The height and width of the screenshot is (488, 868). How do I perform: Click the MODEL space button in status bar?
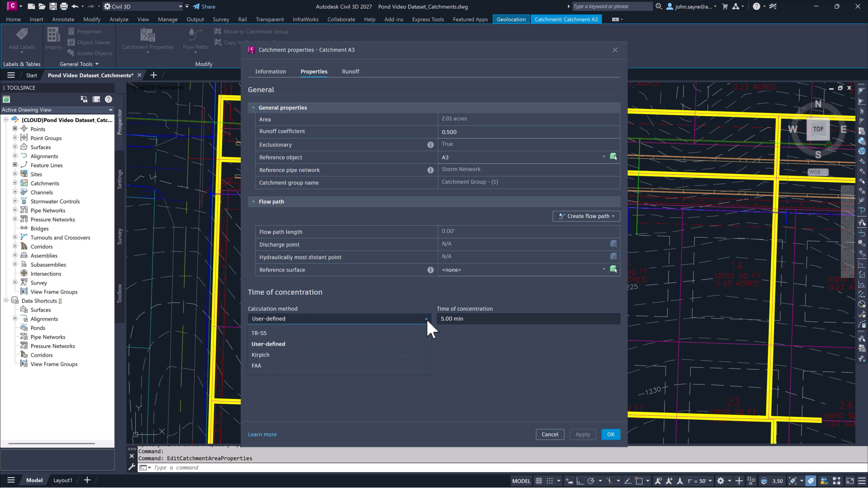click(x=521, y=481)
